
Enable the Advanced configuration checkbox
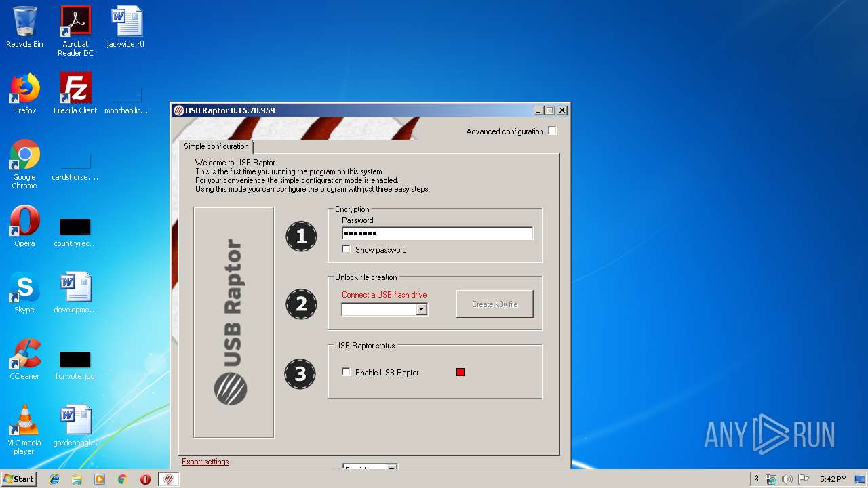coord(552,131)
